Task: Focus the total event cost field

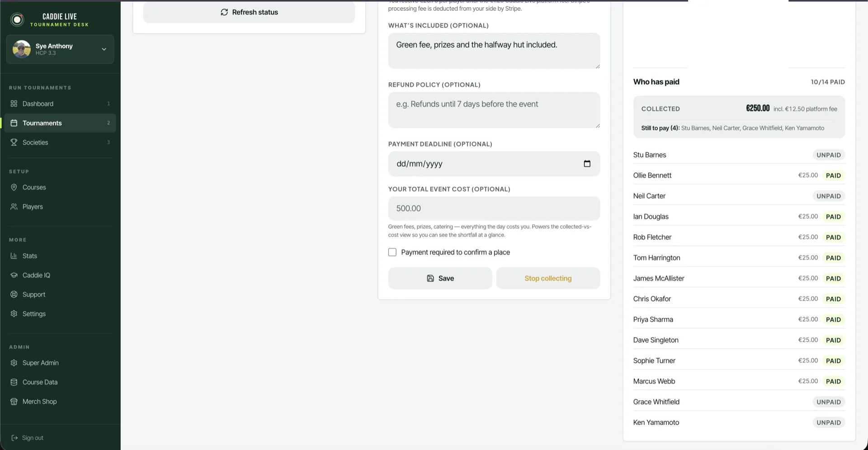Action: [x=494, y=208]
